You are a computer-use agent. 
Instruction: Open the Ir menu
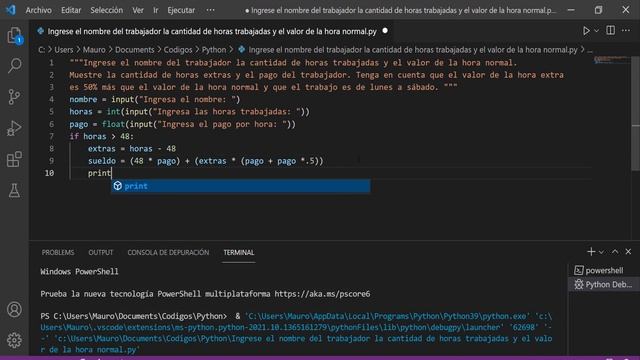[156, 10]
